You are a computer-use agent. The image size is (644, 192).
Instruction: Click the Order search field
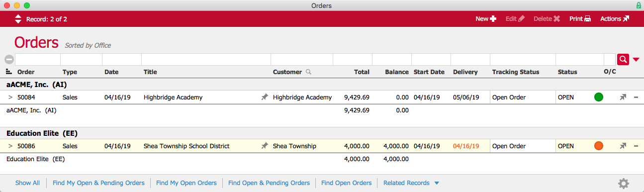click(38, 60)
